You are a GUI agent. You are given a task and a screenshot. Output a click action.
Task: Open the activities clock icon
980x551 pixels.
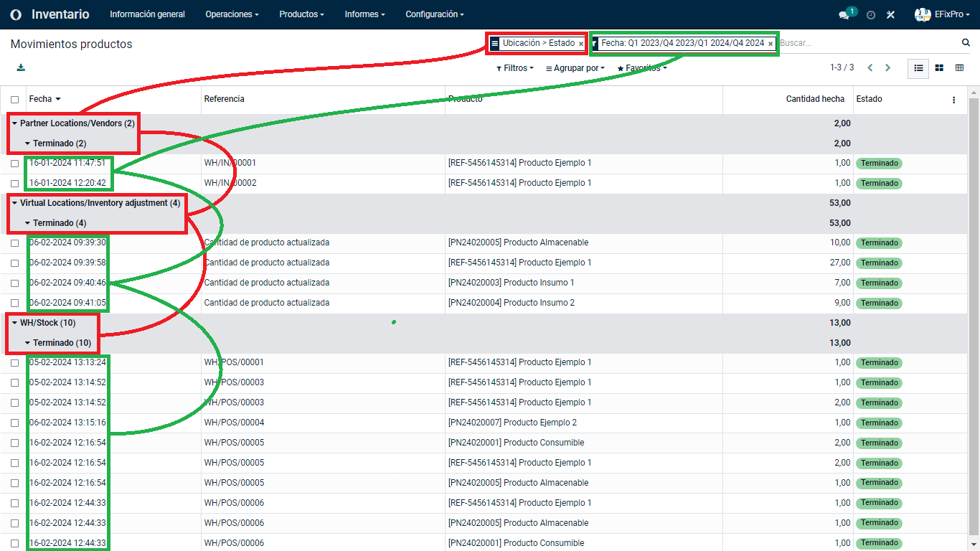[871, 15]
